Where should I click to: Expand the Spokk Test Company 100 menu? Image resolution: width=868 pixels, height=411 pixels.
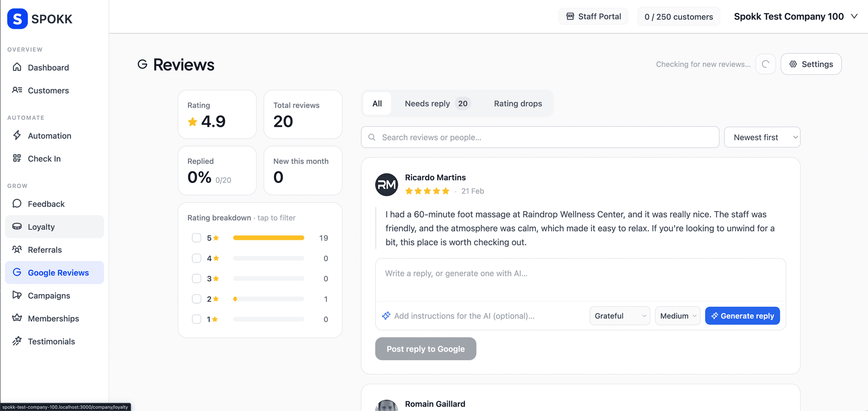[795, 17]
